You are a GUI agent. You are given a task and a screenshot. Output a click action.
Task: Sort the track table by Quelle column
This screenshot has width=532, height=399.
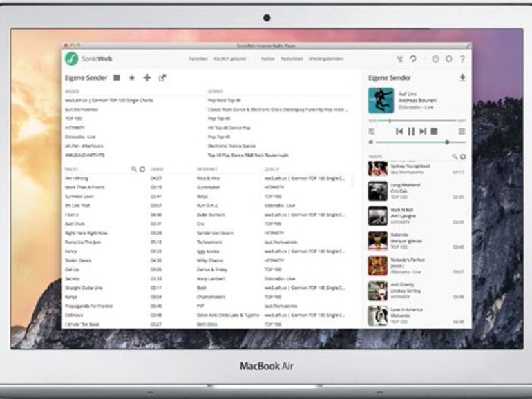(272, 169)
